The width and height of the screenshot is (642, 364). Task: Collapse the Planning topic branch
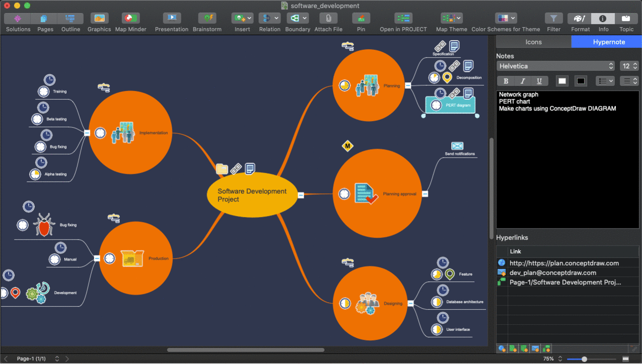pos(408,86)
